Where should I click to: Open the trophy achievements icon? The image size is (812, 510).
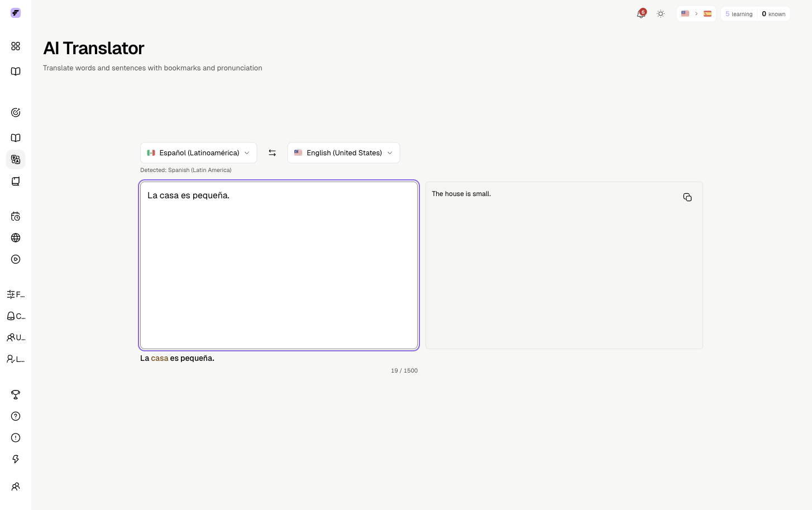16,395
